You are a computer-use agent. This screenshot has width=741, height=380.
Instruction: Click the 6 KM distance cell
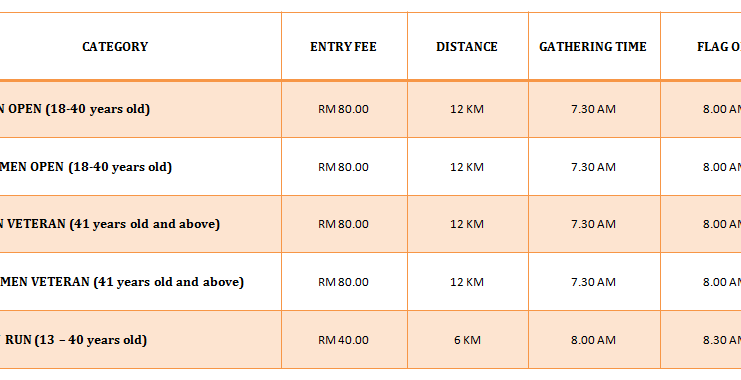(467, 340)
